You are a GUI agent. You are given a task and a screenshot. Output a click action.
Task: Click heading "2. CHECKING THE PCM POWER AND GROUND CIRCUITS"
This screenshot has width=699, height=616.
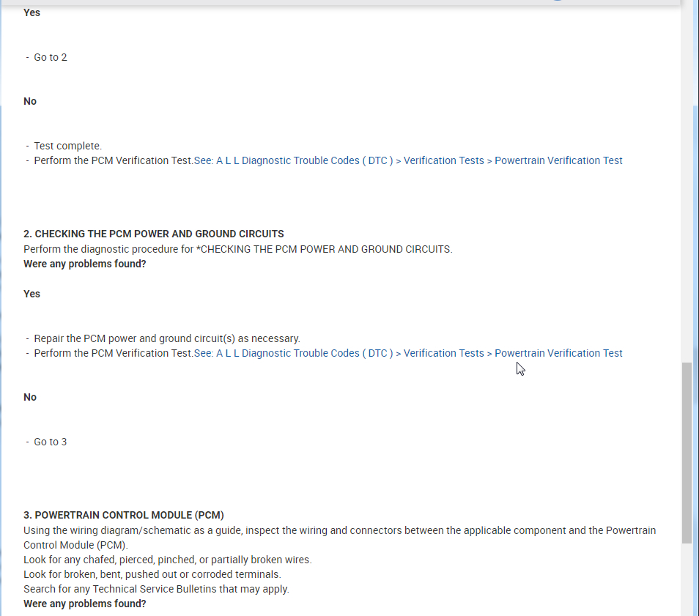153,234
